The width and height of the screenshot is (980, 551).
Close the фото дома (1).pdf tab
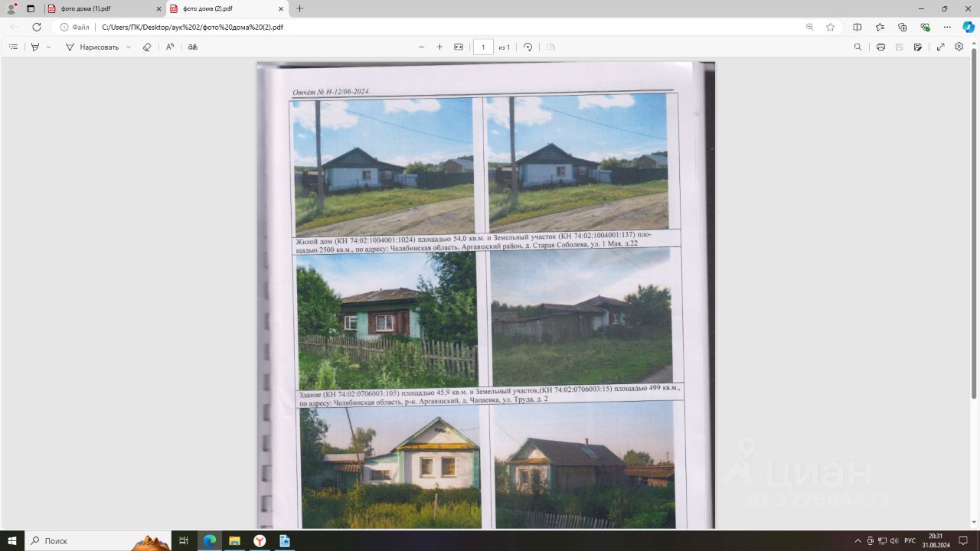[x=159, y=8]
